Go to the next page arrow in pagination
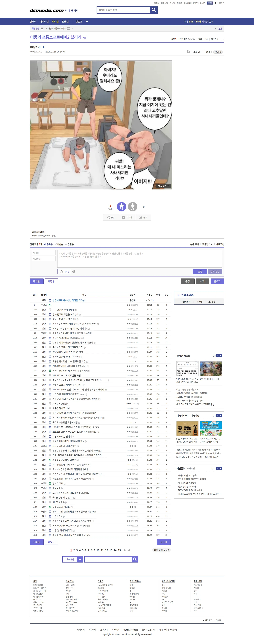254x644 pixels. pos(125,550)
